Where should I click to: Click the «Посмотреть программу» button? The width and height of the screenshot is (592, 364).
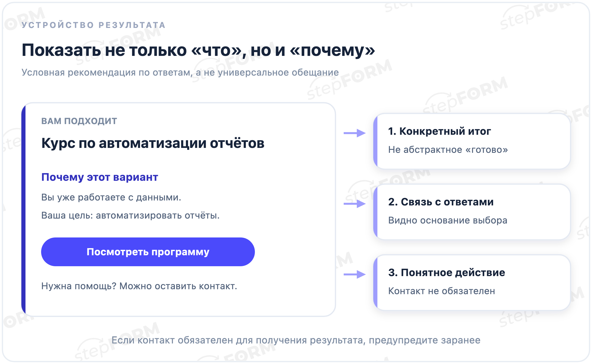[x=148, y=252]
